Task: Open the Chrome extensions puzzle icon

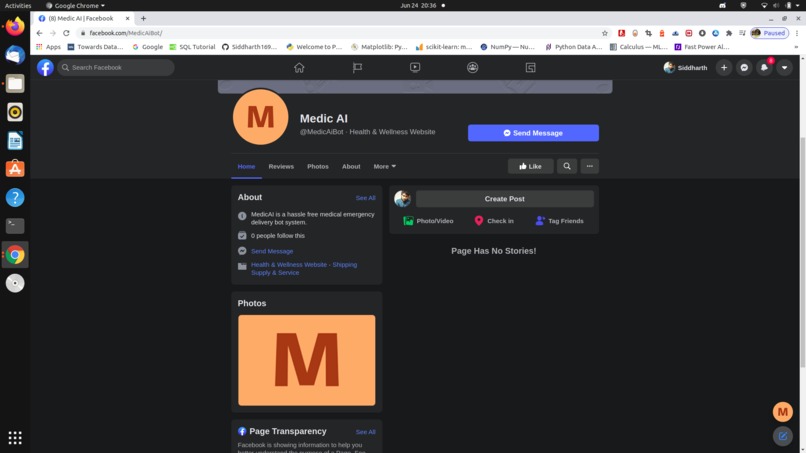Action: click(728, 33)
